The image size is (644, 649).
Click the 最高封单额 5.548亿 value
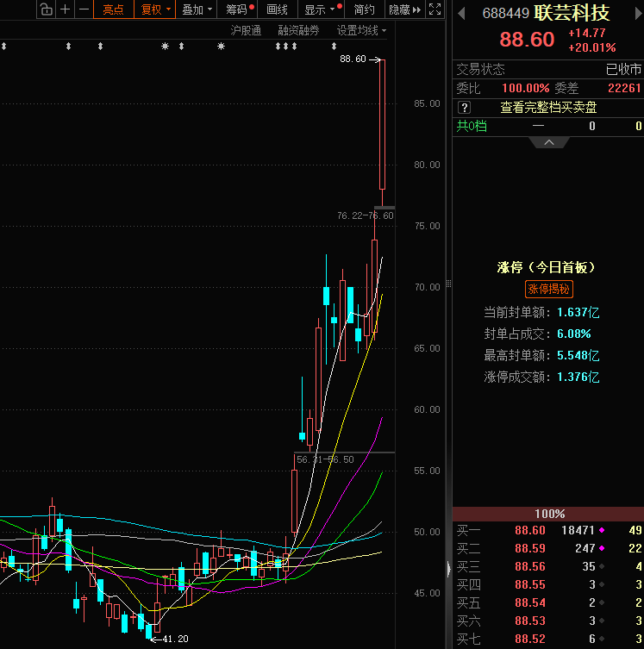(578, 355)
